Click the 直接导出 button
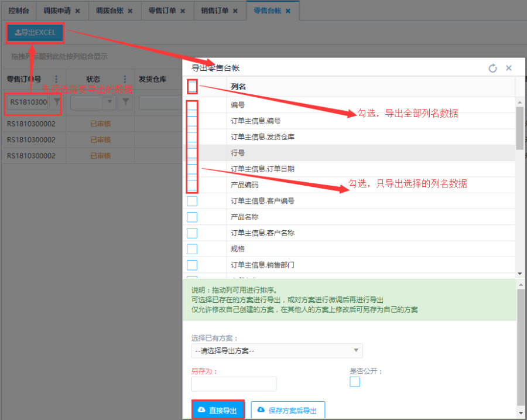This screenshot has height=420, width=527. pos(218,410)
